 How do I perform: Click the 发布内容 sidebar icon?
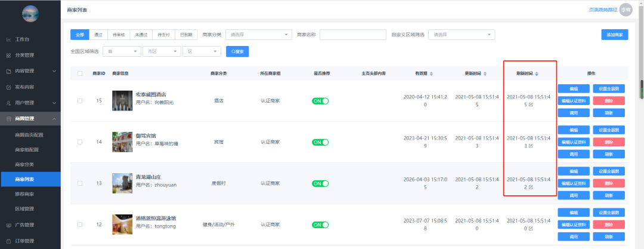click(8, 87)
